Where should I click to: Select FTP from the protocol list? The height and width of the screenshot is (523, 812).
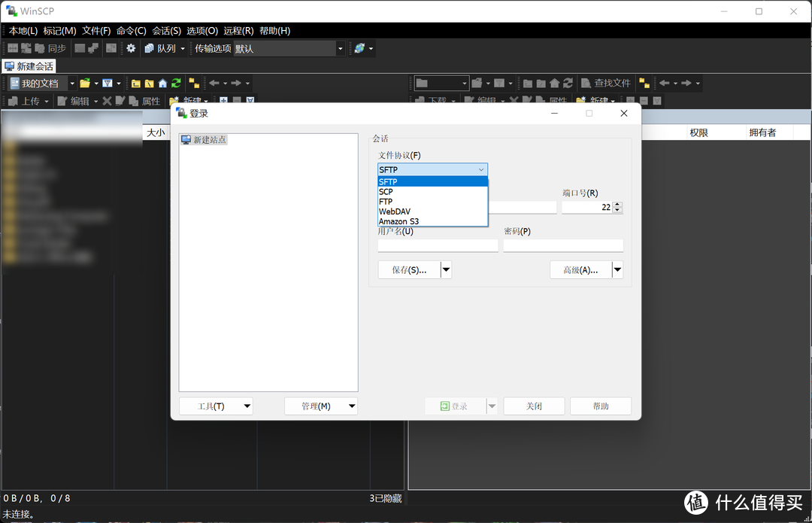386,202
